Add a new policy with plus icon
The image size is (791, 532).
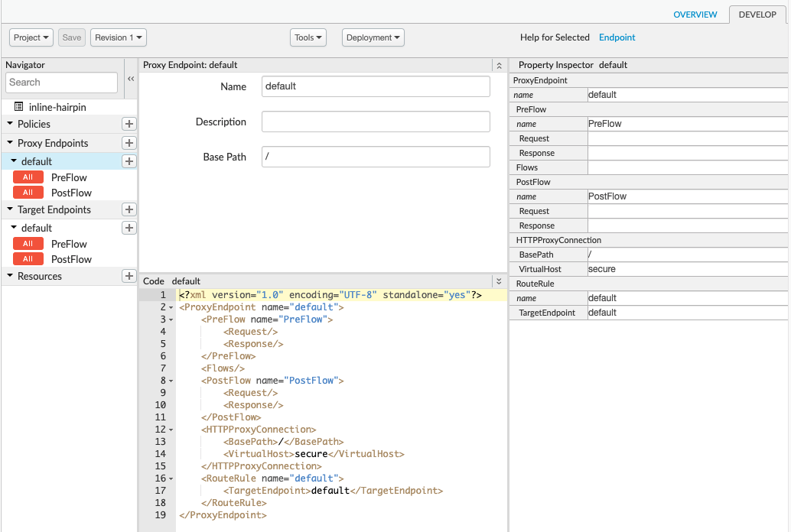click(x=129, y=124)
